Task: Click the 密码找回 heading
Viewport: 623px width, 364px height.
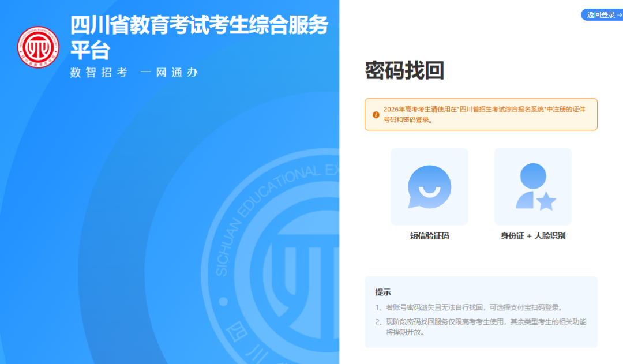Action: tap(404, 70)
